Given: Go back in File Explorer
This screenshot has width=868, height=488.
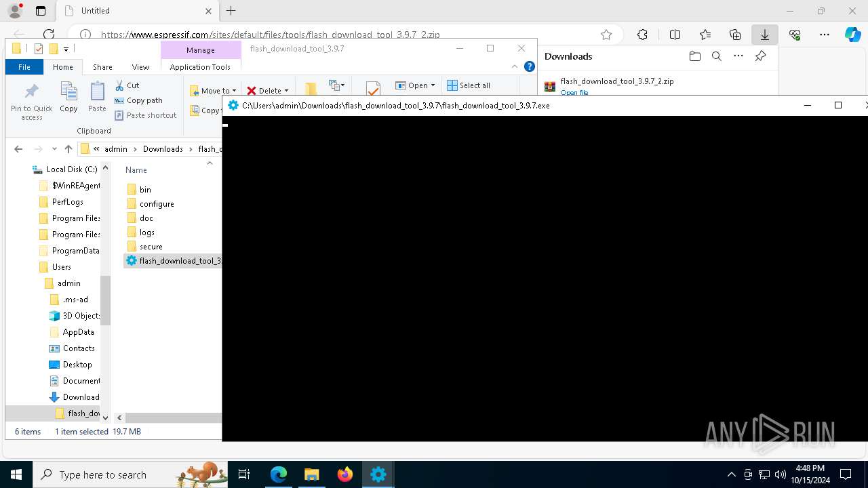Looking at the screenshot, I should (x=18, y=149).
